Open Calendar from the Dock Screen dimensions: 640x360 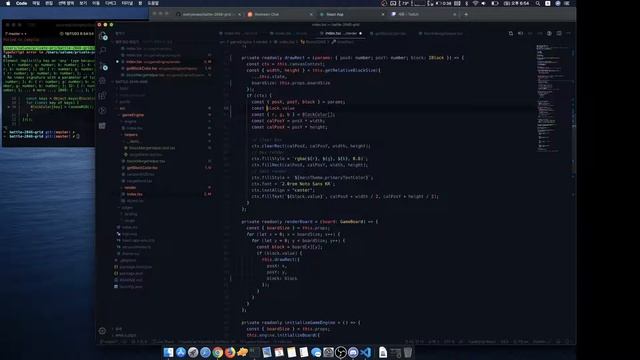coord(279,352)
